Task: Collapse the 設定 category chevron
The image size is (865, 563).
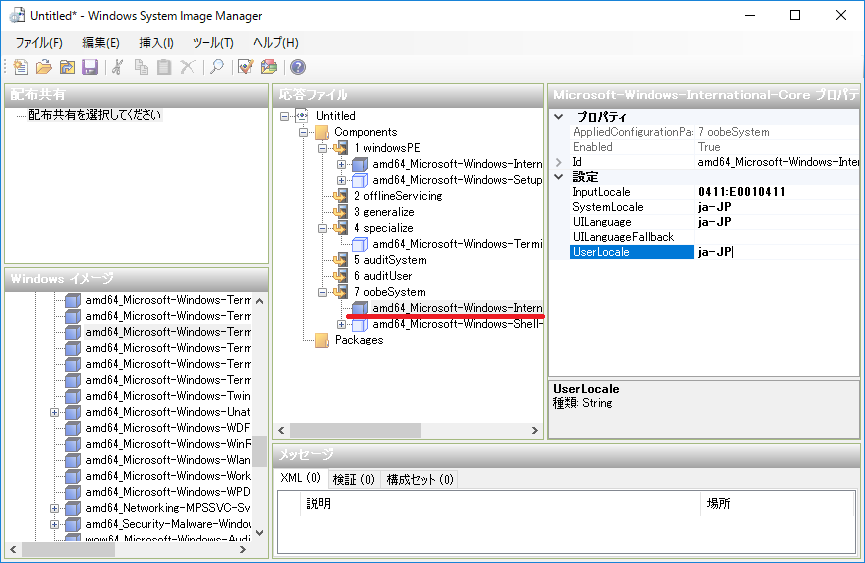Action: tap(559, 177)
